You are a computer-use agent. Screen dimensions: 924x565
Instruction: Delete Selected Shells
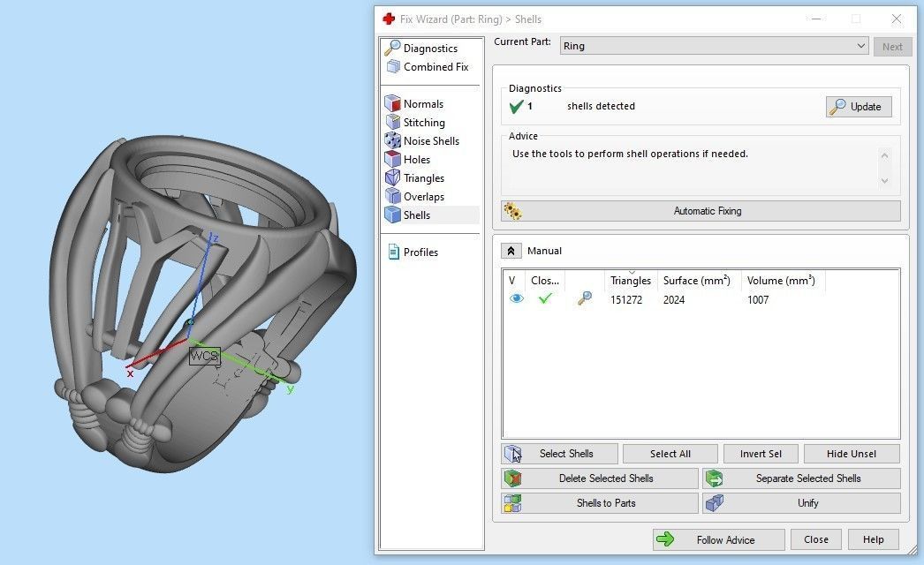pos(600,478)
